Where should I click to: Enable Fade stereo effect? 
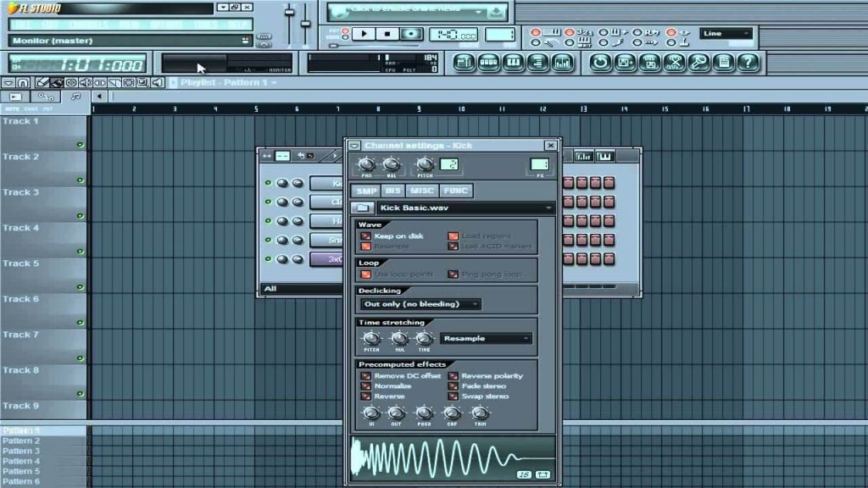click(x=453, y=386)
